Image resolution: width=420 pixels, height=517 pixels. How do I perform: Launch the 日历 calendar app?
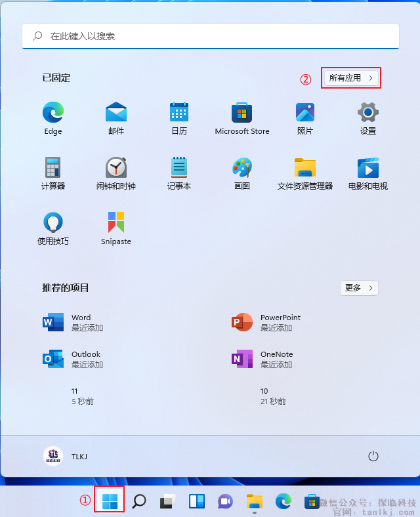pos(179,117)
